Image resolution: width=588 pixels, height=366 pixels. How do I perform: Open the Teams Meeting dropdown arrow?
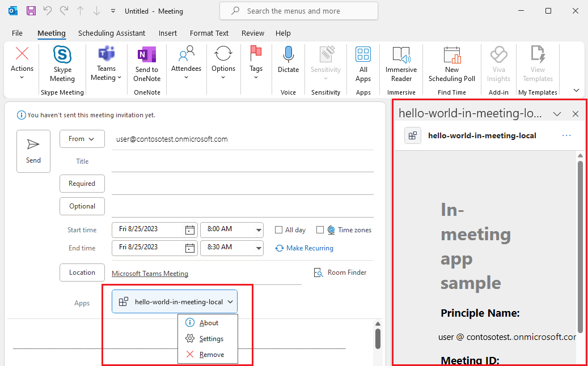click(119, 78)
